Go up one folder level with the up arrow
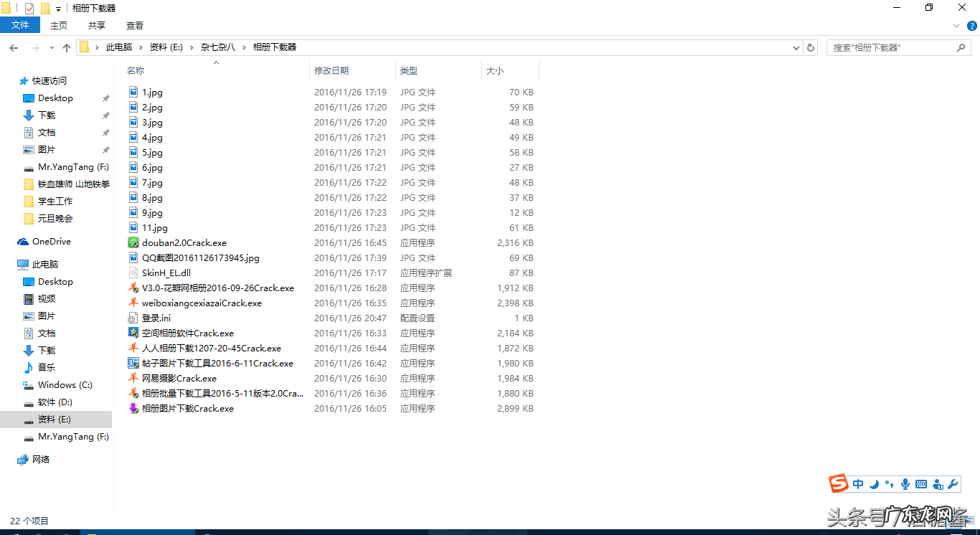 tap(67, 47)
